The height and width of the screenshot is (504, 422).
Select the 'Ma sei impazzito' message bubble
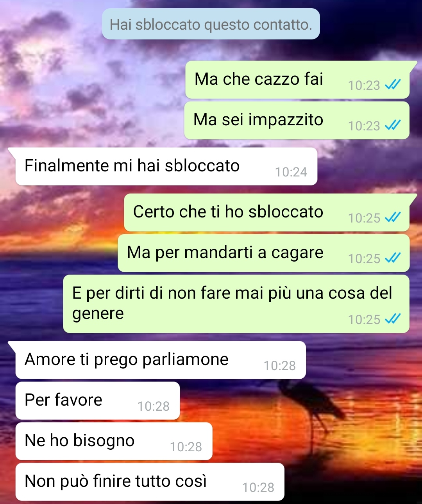click(297, 120)
